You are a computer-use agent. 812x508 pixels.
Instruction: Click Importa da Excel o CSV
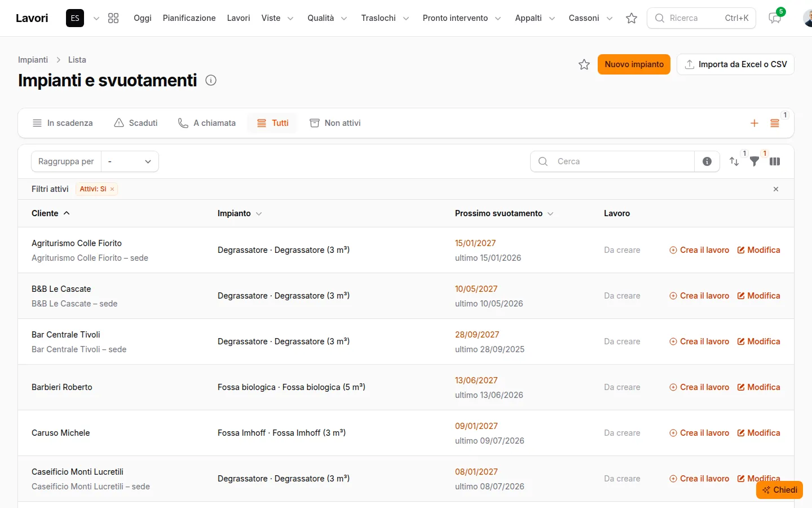(735, 64)
